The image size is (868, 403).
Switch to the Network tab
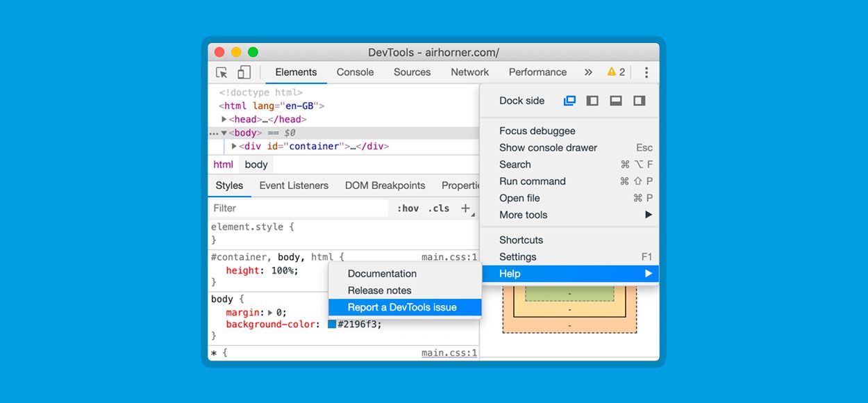(x=470, y=72)
